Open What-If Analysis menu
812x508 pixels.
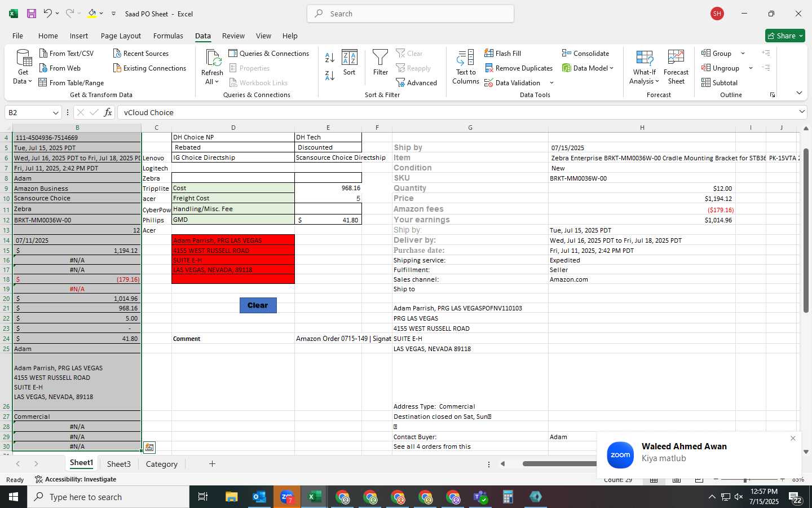[x=644, y=67]
